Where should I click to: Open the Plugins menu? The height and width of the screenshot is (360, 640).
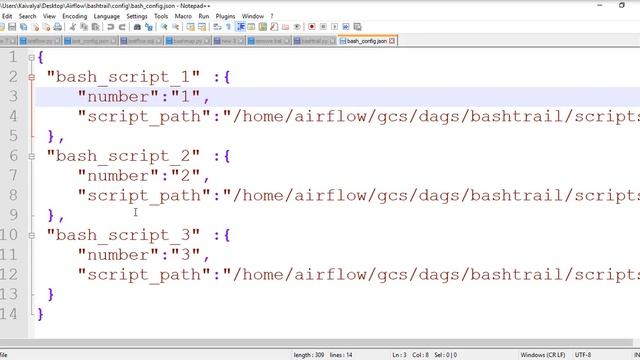coord(225,16)
